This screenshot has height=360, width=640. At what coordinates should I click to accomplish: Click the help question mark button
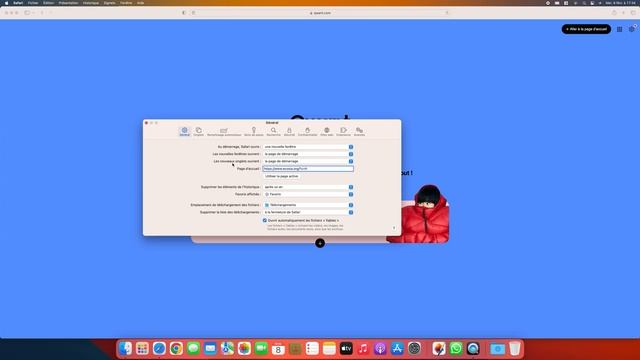pos(394,228)
